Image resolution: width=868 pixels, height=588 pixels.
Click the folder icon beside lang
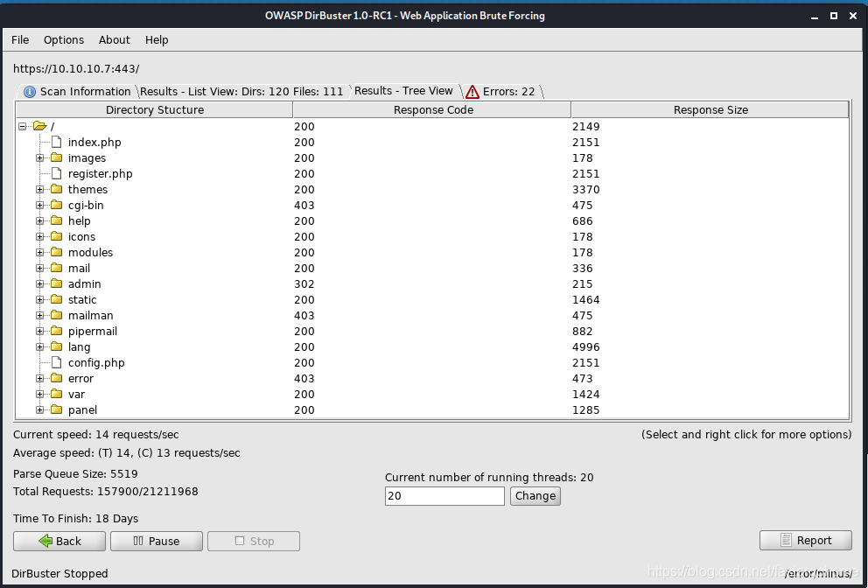(x=56, y=347)
